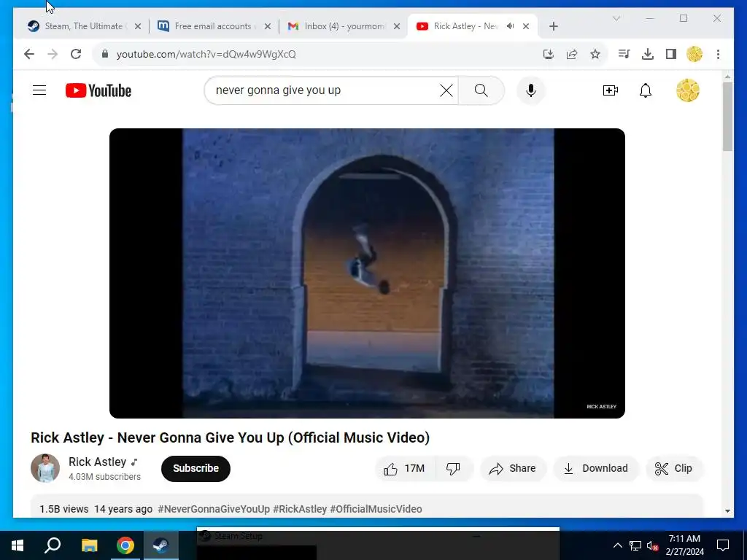Toggle Chrome side panel icon
747x560 pixels.
[x=671, y=54]
